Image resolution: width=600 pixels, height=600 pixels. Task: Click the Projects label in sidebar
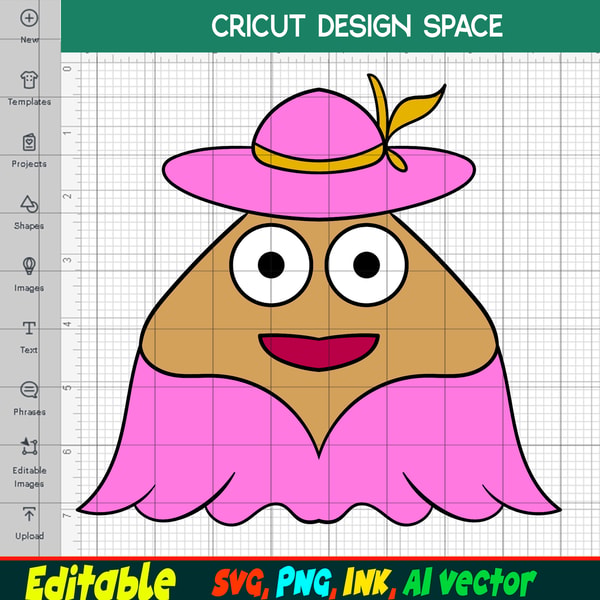[x=29, y=164]
